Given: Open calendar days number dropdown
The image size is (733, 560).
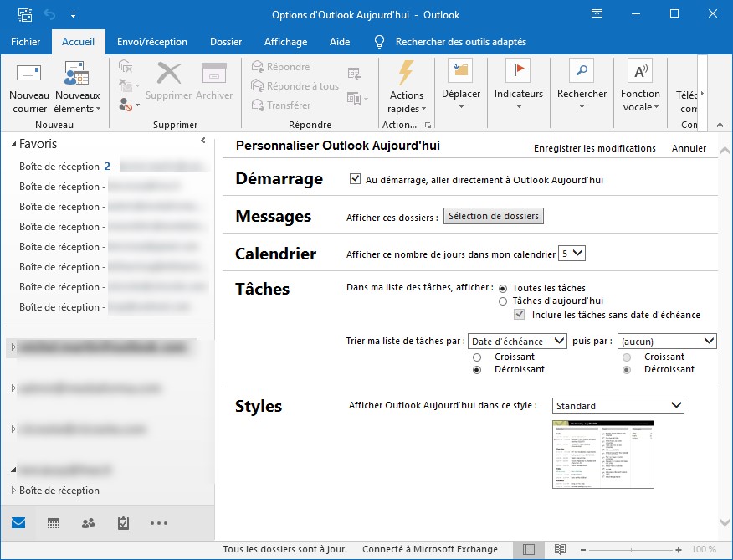Looking at the screenshot, I should pos(573,254).
